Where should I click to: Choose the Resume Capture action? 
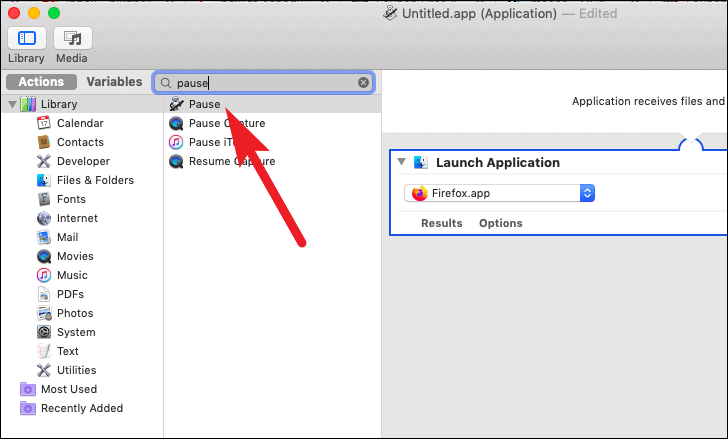pos(273,161)
